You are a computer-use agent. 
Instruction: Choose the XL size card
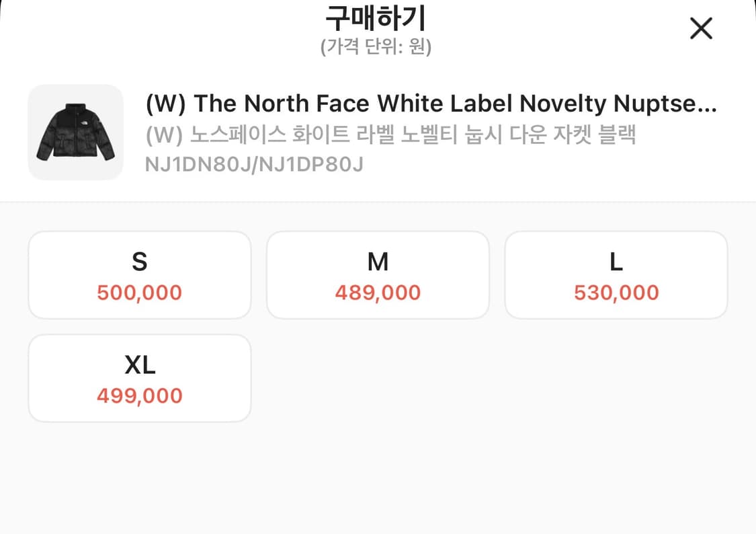coord(139,378)
